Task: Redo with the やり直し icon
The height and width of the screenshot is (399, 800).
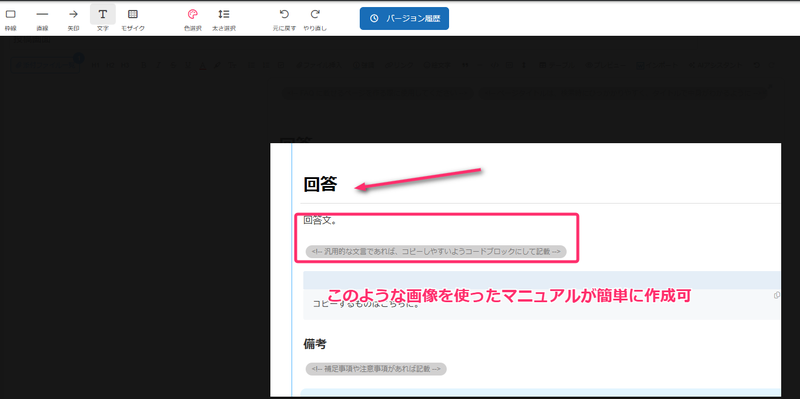Action: pos(315,18)
